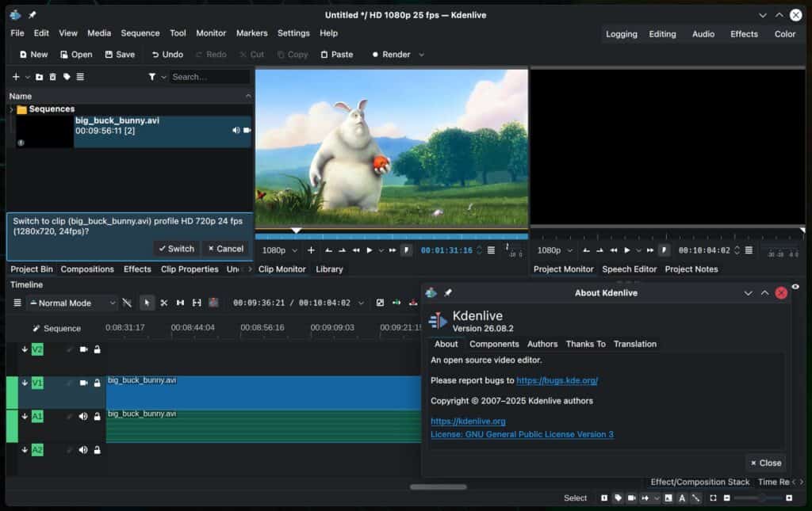
Task: Open the Markers menu
Action: (251, 33)
